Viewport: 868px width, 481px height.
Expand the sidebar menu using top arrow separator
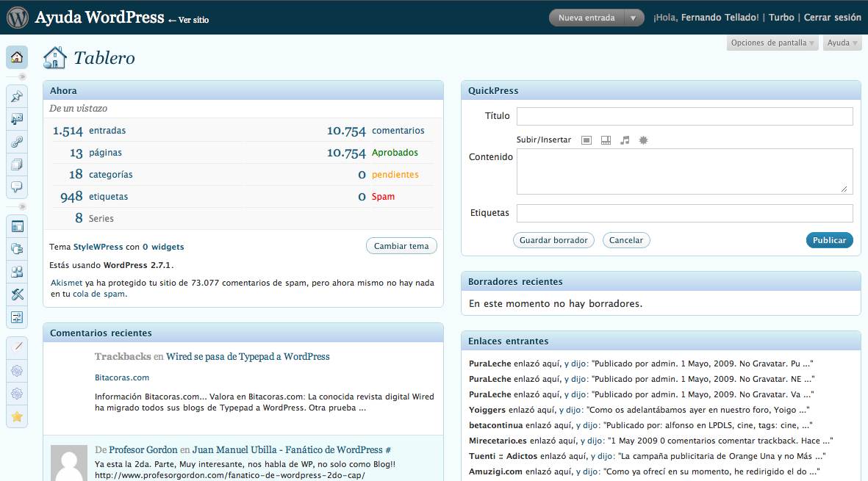tap(22, 76)
